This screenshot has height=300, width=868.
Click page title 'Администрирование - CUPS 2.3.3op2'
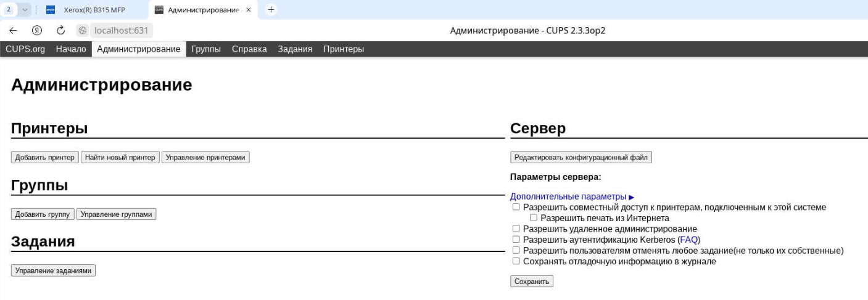[x=528, y=30]
